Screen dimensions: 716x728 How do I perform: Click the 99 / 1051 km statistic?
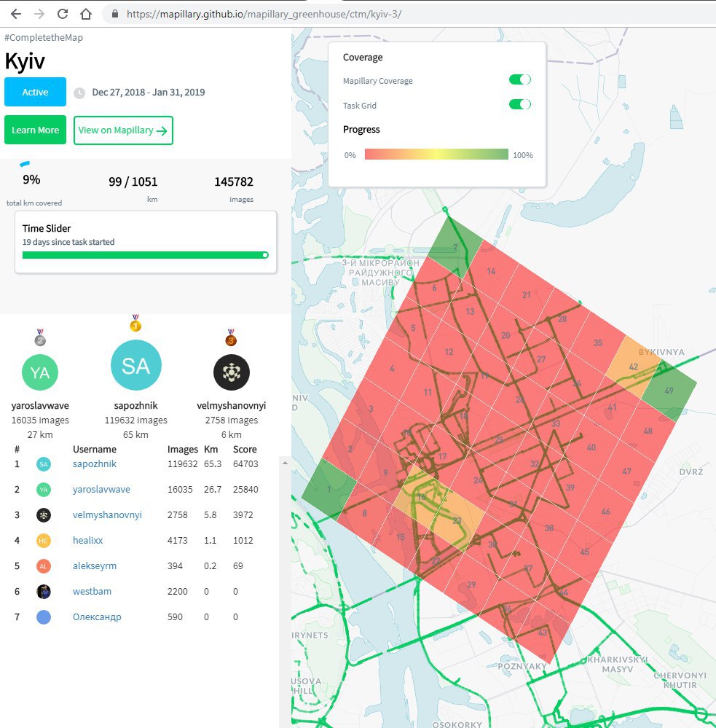click(x=133, y=181)
